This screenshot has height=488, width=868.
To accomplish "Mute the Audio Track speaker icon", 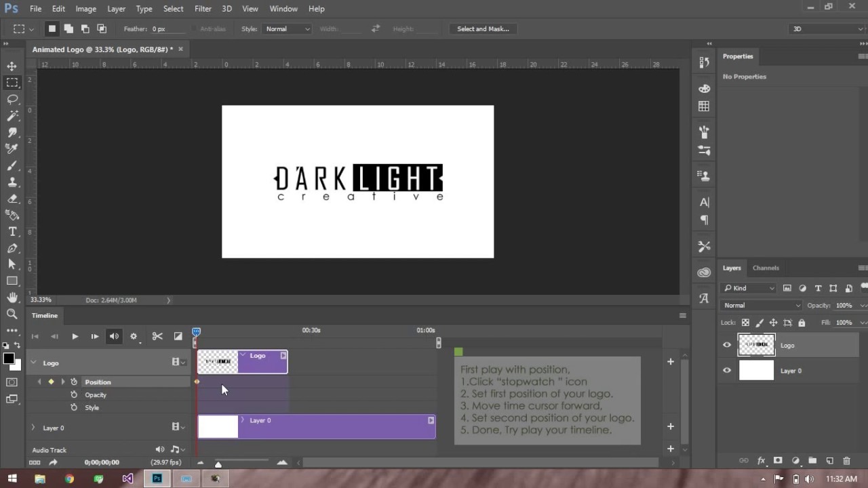I will click(x=159, y=449).
